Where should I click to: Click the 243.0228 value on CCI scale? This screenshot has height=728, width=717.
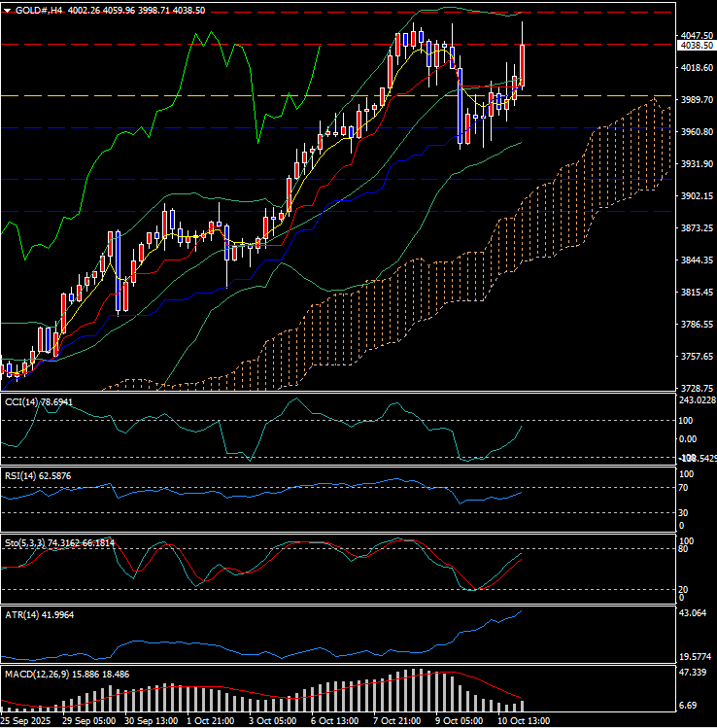[696, 400]
